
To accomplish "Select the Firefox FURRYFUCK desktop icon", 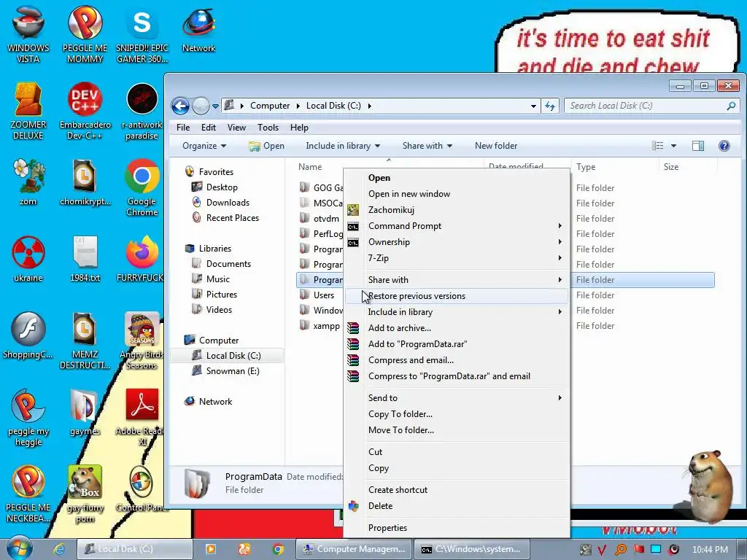I will (x=141, y=259).
